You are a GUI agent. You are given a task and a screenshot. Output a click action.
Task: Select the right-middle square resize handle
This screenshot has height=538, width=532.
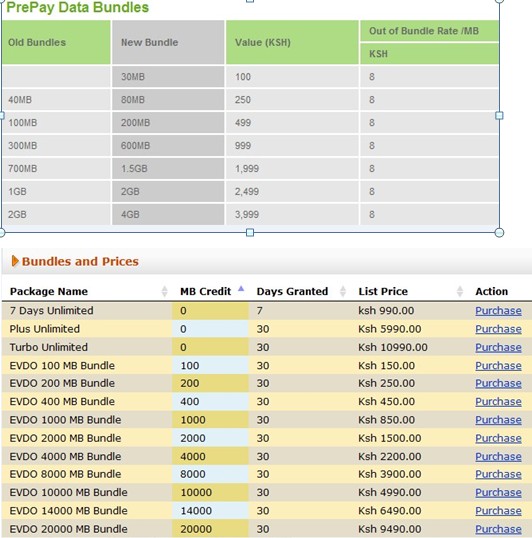point(499,116)
